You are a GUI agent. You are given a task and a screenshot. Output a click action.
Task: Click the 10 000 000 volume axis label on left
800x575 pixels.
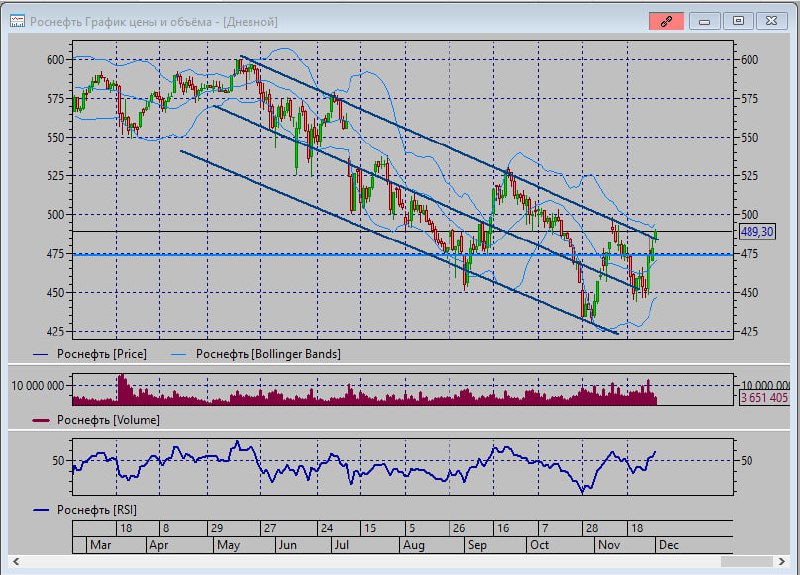38,386
